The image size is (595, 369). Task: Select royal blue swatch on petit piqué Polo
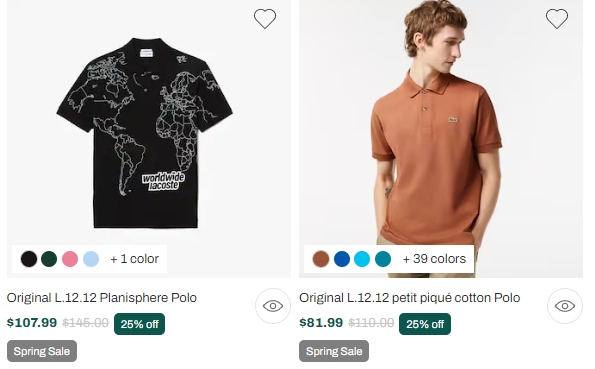[342, 259]
